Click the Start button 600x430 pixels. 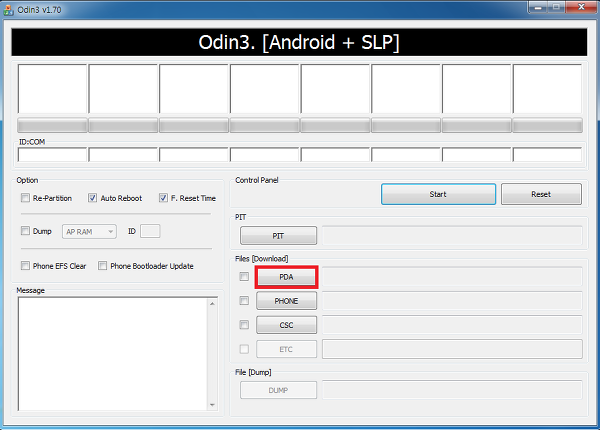(439, 194)
